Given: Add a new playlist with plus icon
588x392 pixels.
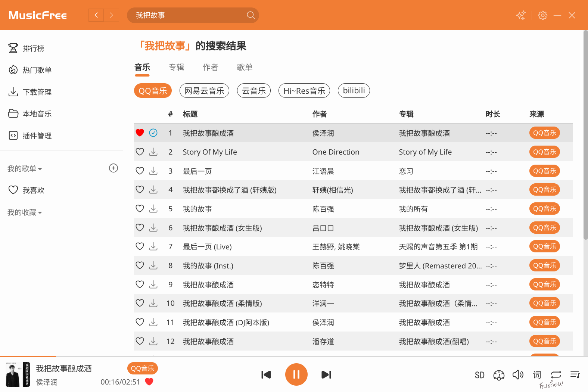Looking at the screenshot, I should (113, 168).
